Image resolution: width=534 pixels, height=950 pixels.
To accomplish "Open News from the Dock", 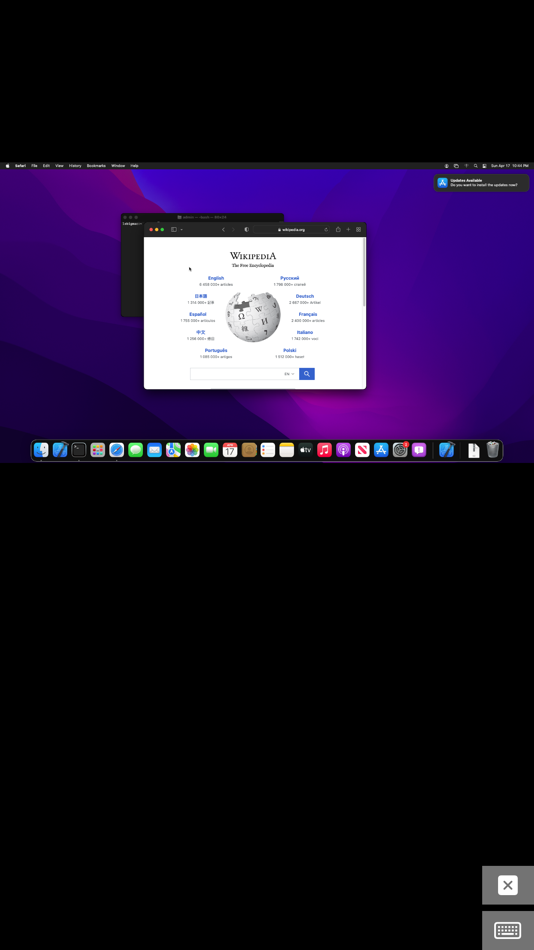I will pyautogui.click(x=362, y=450).
